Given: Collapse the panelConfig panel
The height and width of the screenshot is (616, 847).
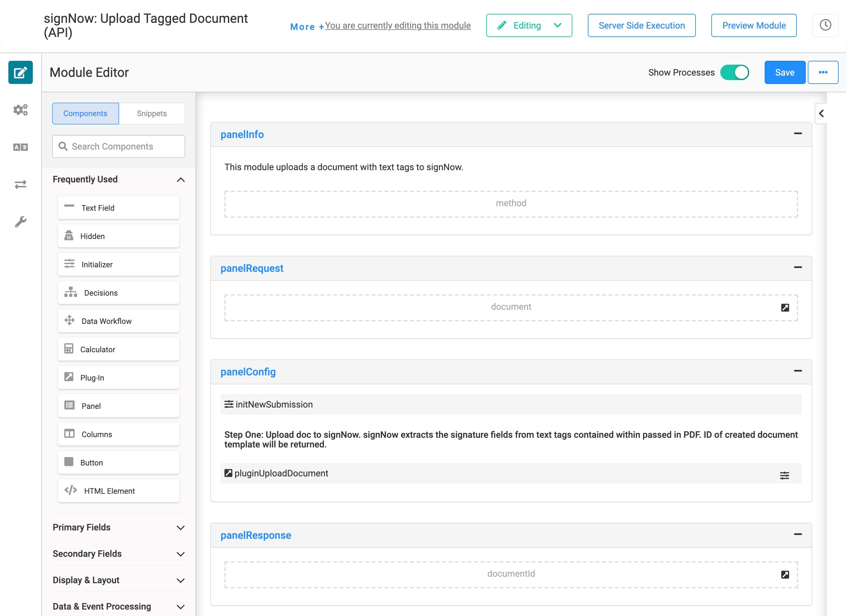Looking at the screenshot, I should [x=798, y=371].
